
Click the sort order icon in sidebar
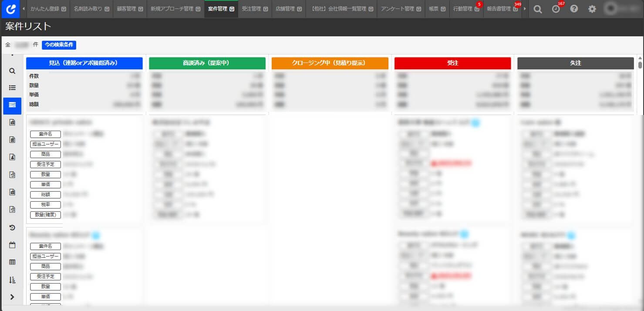pyautogui.click(x=12, y=280)
